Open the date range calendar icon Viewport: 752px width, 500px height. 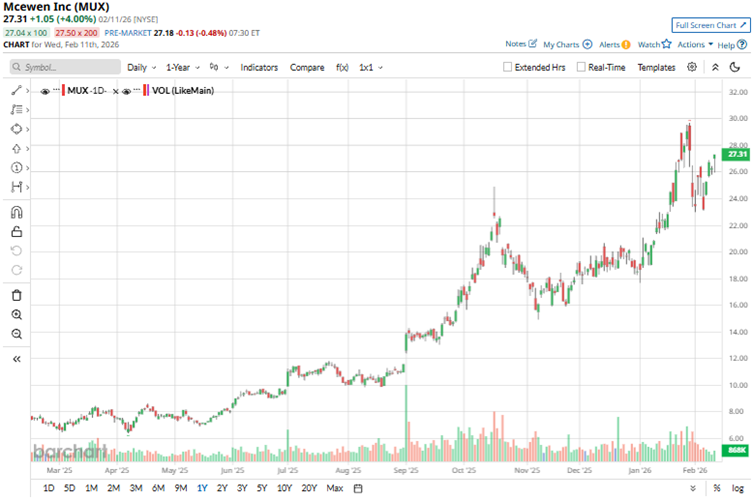pos(358,488)
